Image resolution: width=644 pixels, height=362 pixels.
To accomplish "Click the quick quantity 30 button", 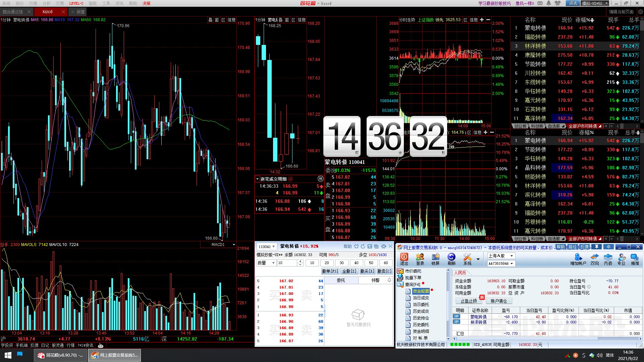I will click(341, 263).
